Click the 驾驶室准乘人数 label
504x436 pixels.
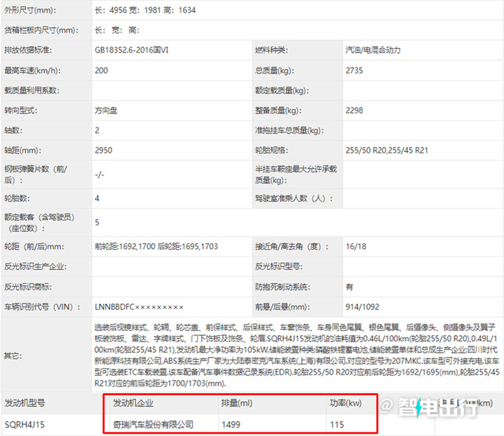point(294,199)
